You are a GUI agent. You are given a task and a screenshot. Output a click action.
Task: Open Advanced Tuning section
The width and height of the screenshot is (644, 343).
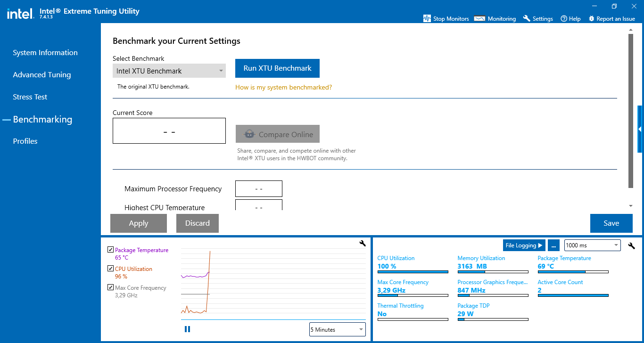42,75
